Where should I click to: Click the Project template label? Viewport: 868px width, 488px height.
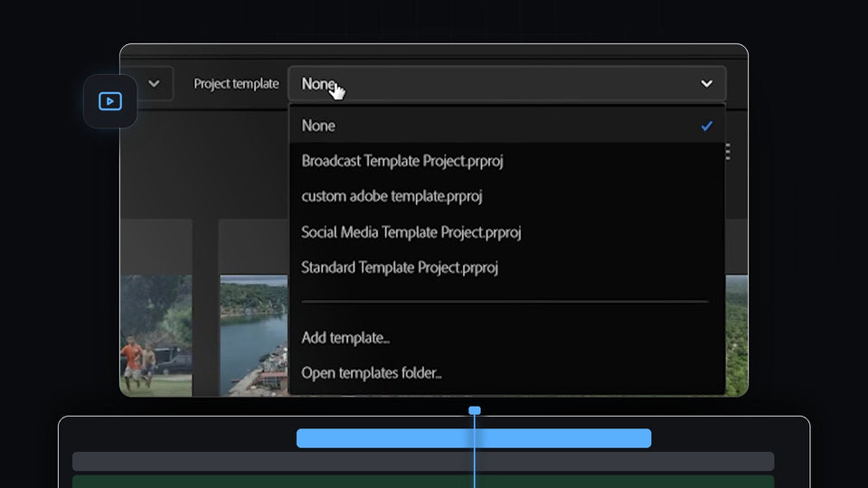(x=236, y=83)
